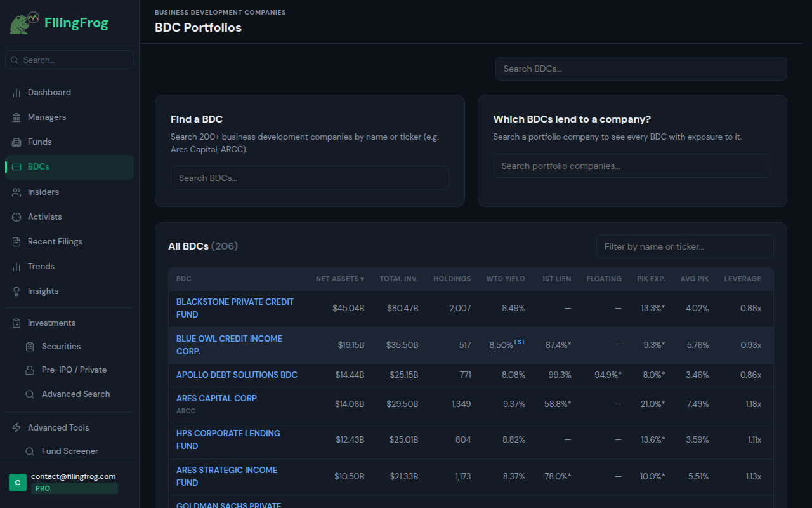Open Insights in the sidebar
Viewport: 812px width, 508px height.
pyautogui.click(x=70, y=291)
